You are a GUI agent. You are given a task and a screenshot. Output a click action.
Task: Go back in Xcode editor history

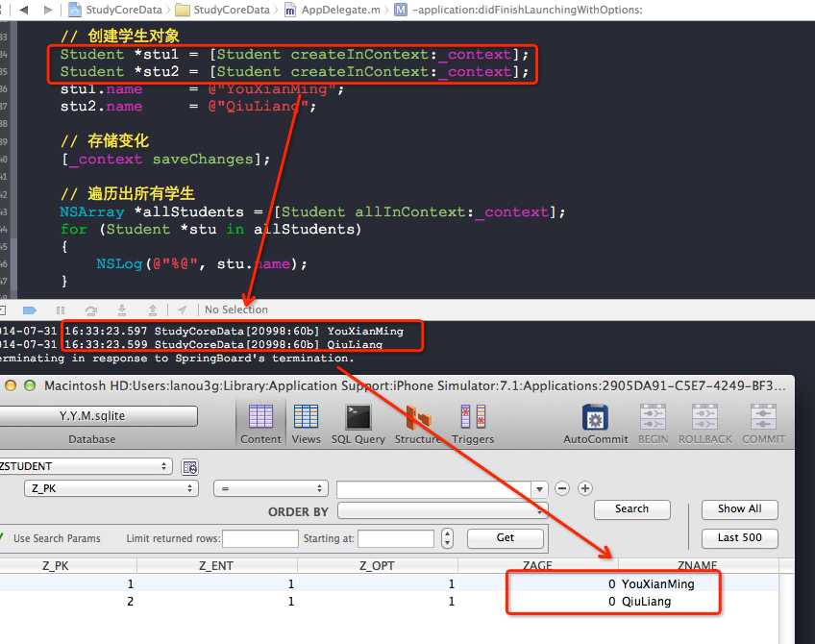tap(24, 10)
